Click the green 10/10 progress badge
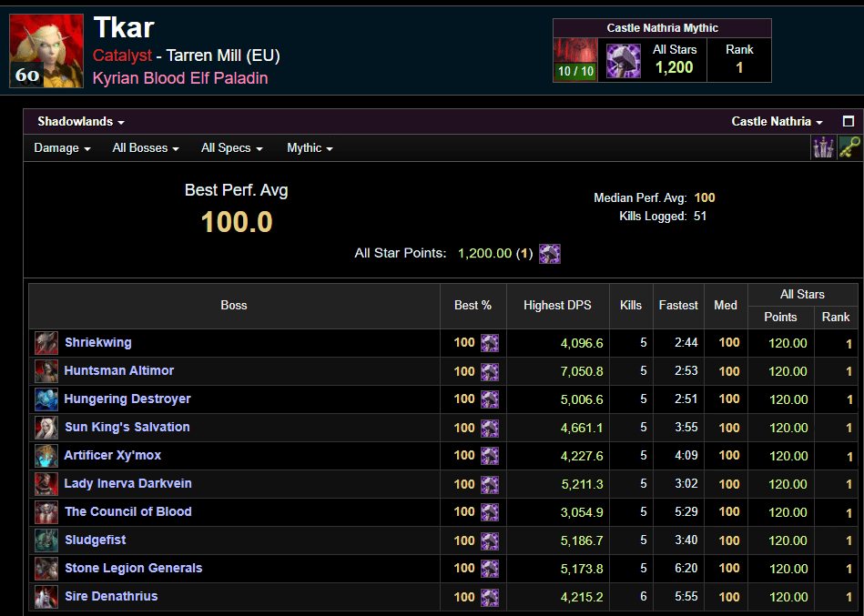Viewport: 864px width, 616px height. point(574,71)
